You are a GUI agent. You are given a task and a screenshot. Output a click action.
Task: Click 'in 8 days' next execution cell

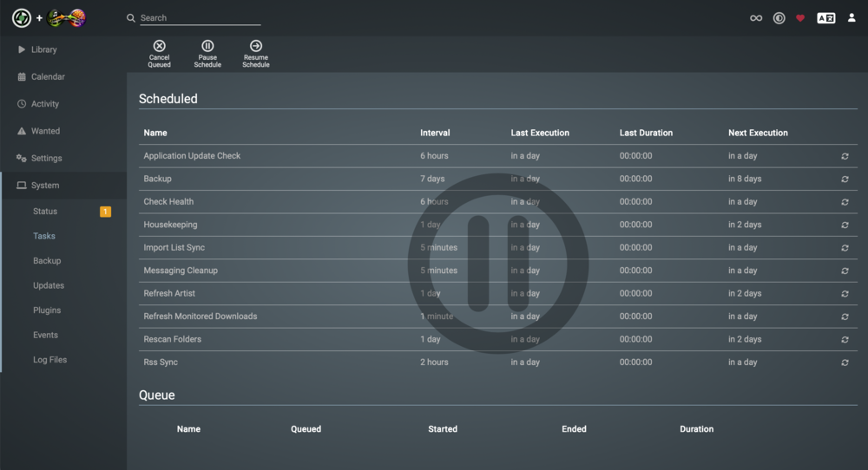coord(745,179)
